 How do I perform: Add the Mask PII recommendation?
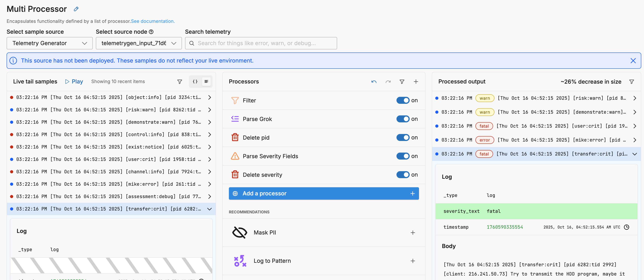tap(413, 233)
